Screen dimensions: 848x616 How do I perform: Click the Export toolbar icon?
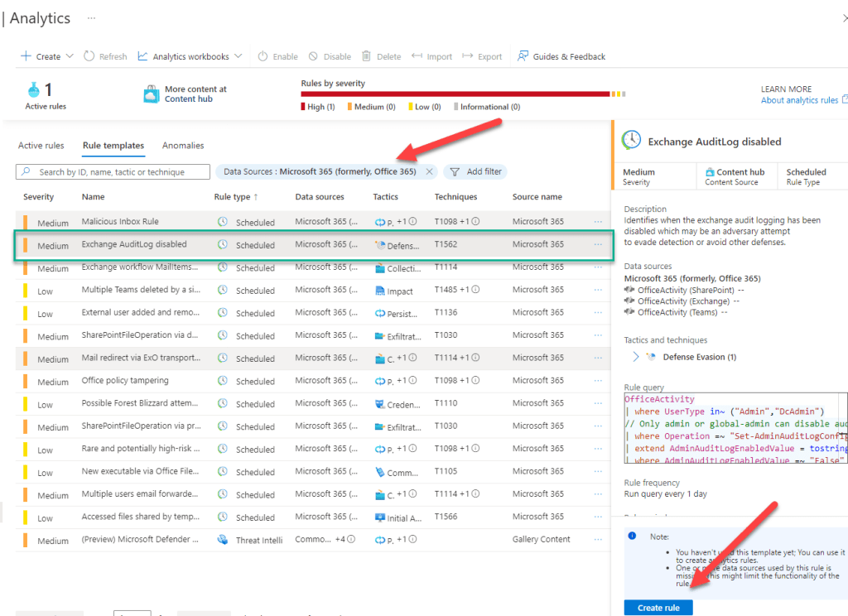point(467,56)
